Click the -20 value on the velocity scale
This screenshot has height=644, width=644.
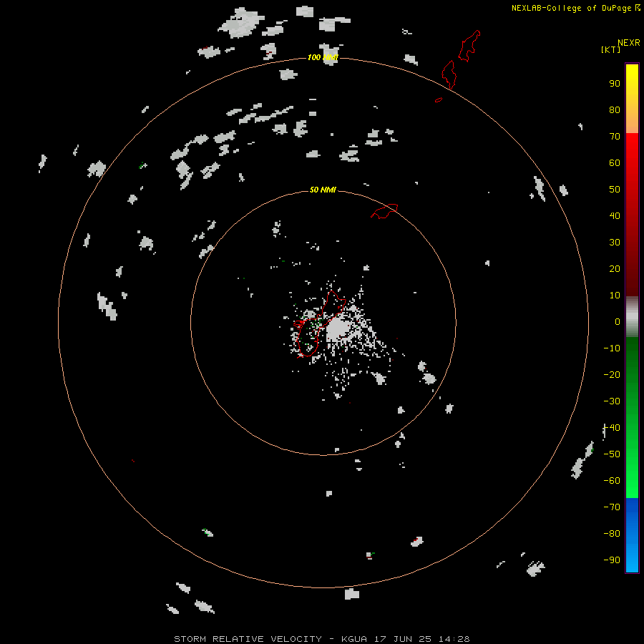click(x=612, y=374)
